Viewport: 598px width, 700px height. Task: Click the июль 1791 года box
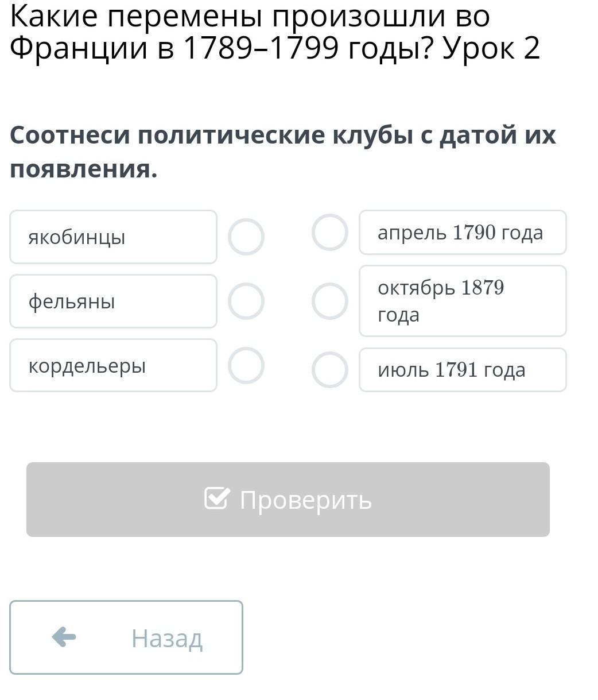click(463, 370)
